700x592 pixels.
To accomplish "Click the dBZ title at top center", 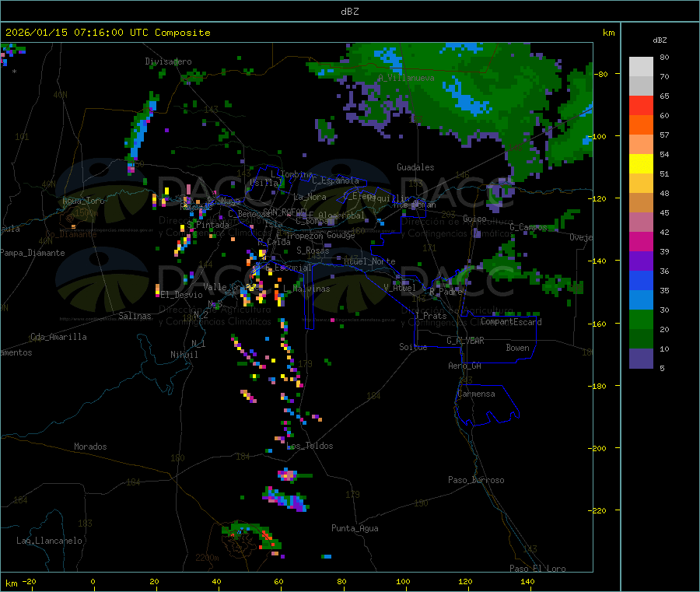I will 349,12.
